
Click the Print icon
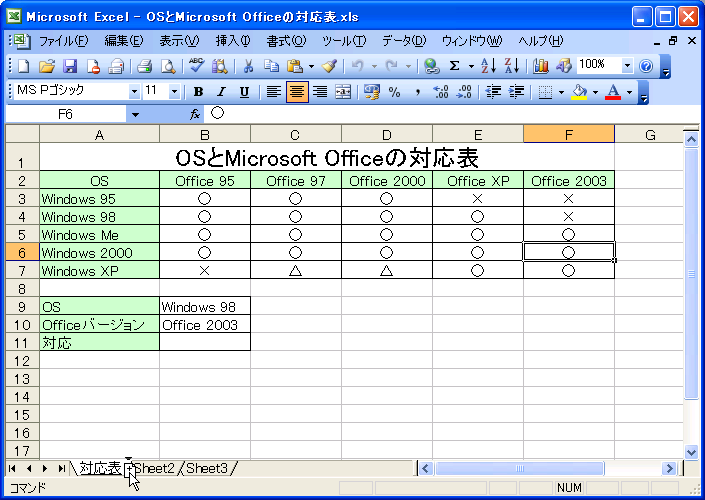click(144, 66)
